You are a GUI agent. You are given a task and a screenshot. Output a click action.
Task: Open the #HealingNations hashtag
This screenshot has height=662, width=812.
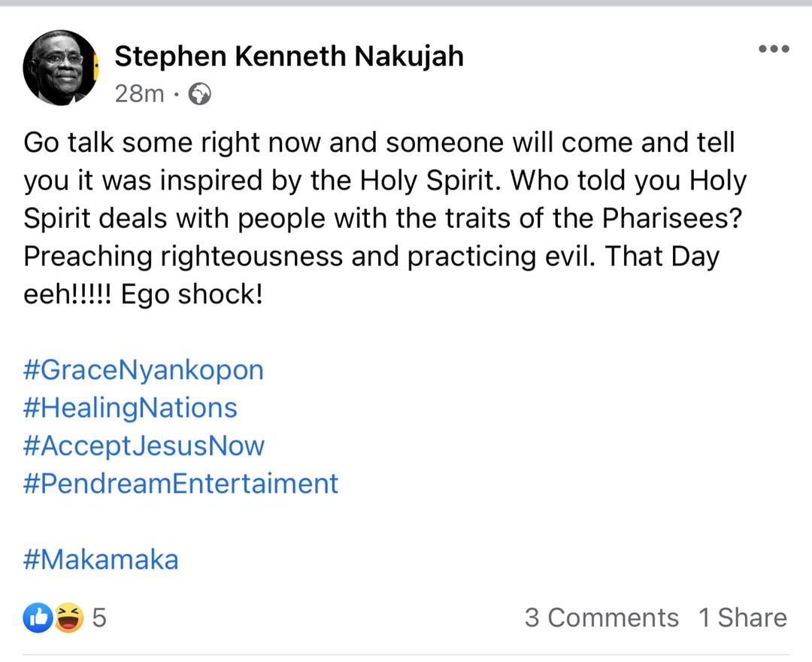click(130, 408)
